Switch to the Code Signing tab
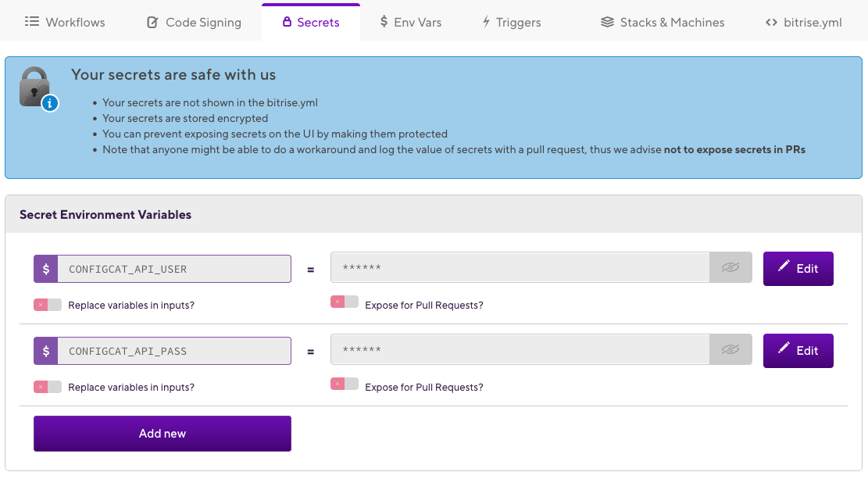Screen dimensions: 868x479 pos(194,22)
